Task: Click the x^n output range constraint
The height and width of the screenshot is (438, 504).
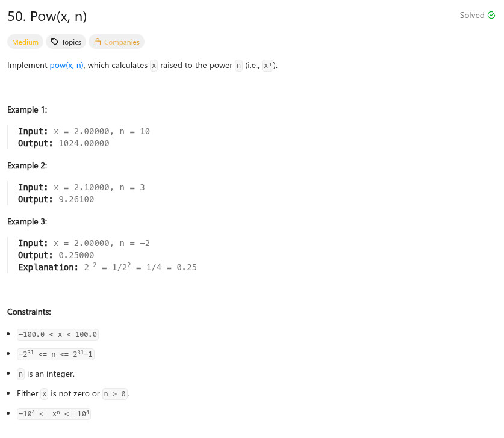Action: click(x=54, y=413)
